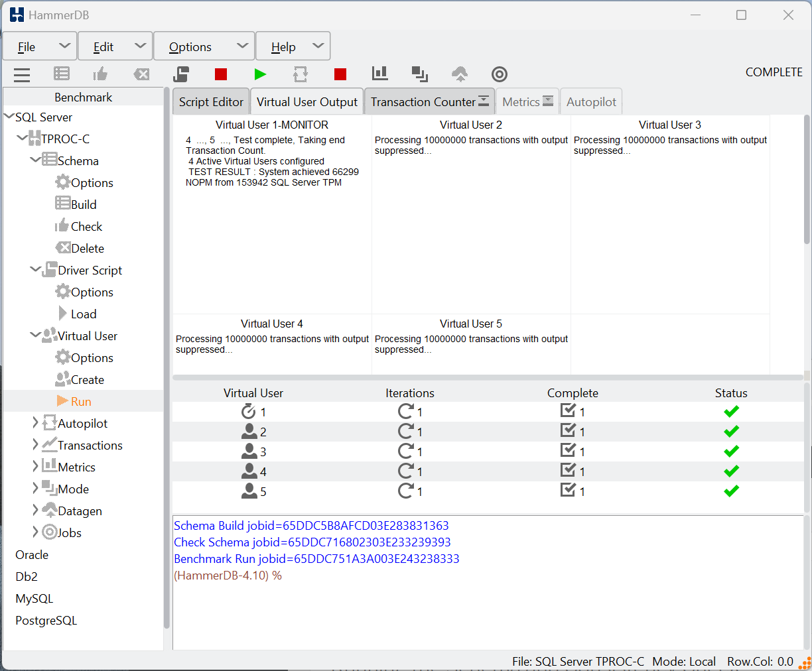Click the orange Run arrow in tree
This screenshot has width=812, height=671.
click(63, 400)
